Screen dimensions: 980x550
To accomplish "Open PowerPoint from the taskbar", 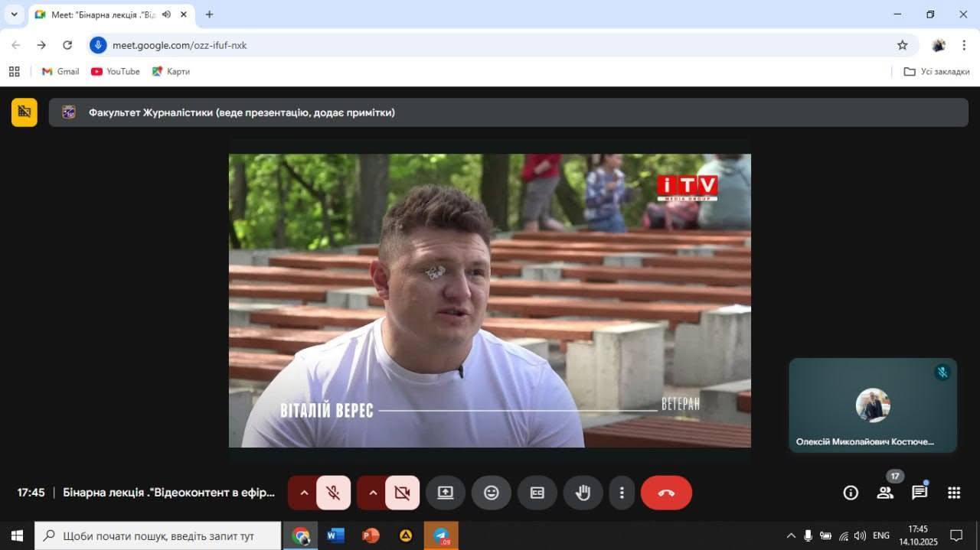I will 371,535.
